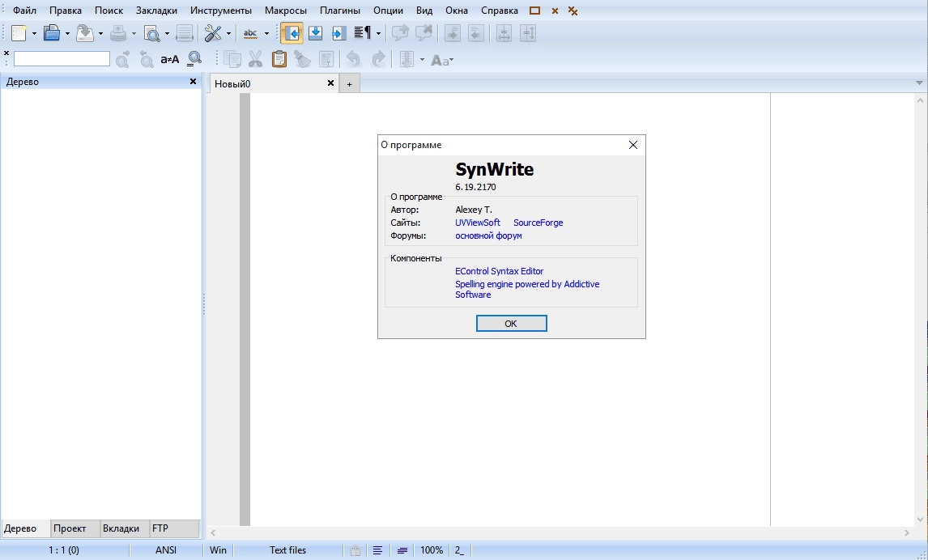
Task: Expand the Print dropdown arrow
Action: 133,34
